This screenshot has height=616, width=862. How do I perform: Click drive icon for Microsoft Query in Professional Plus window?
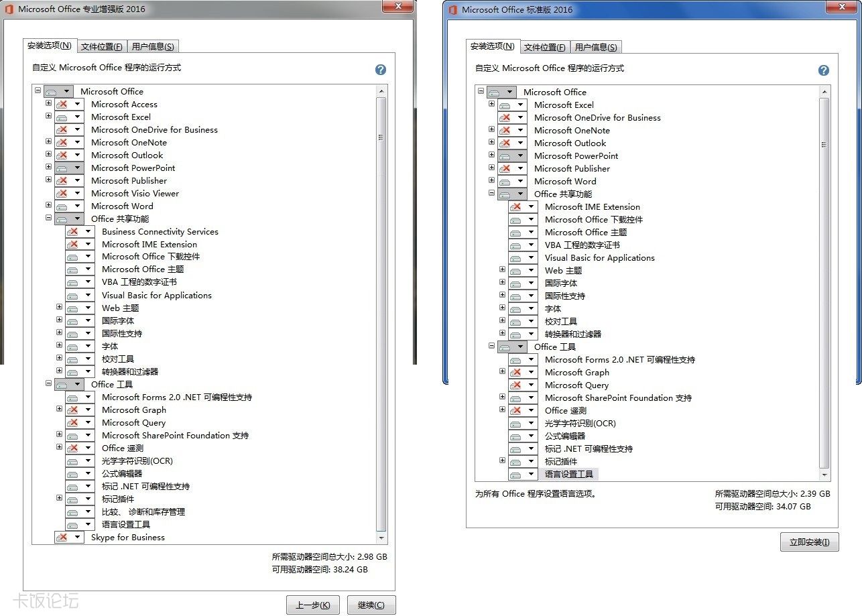pos(73,422)
